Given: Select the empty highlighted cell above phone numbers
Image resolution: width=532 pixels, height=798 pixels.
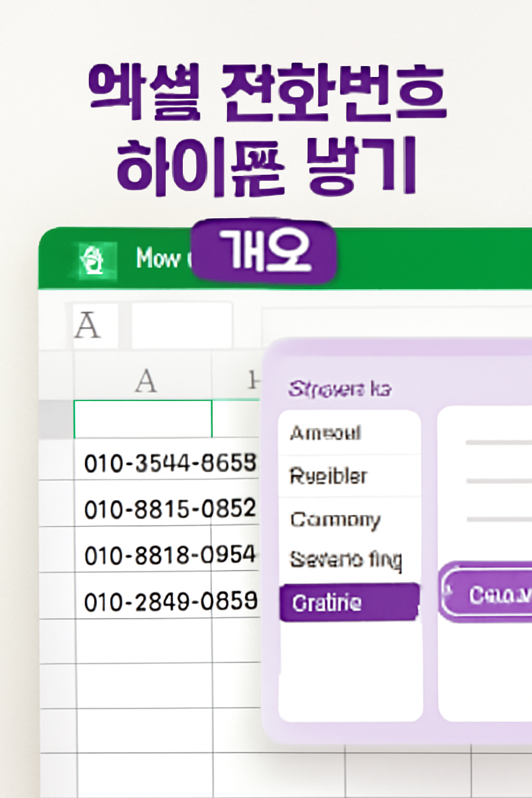Looking at the screenshot, I should point(143,419).
